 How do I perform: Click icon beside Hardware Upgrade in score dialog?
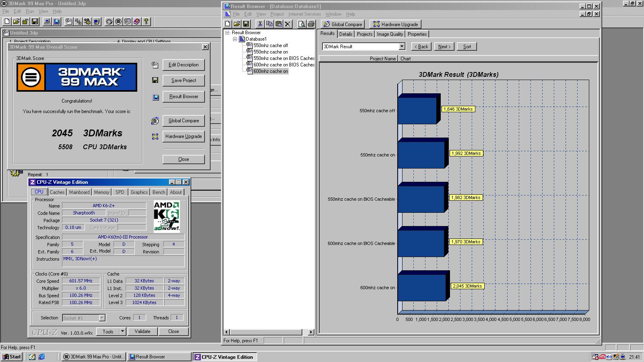tap(155, 136)
